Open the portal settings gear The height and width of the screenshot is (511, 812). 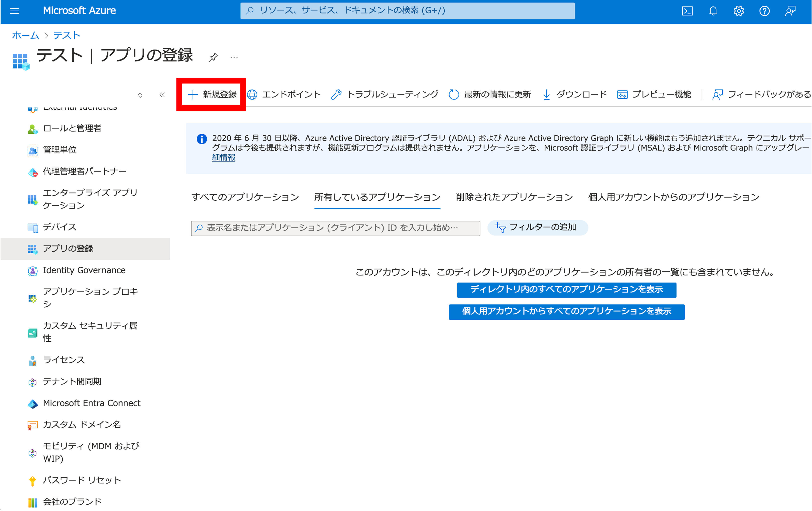738,11
